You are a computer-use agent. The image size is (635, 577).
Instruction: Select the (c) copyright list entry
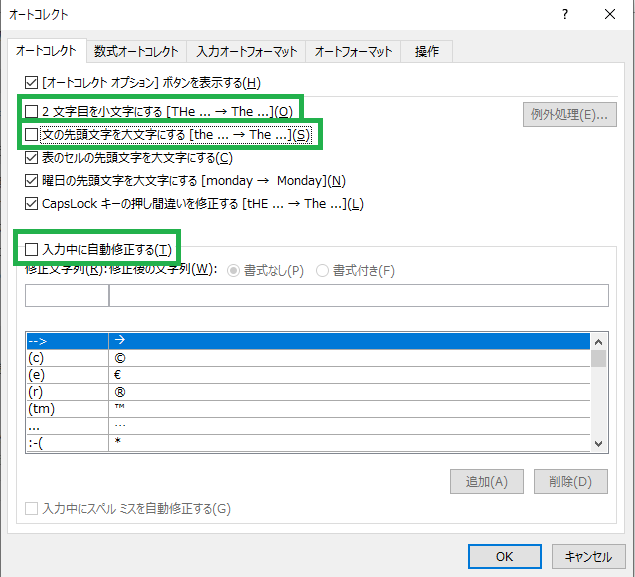(308, 358)
